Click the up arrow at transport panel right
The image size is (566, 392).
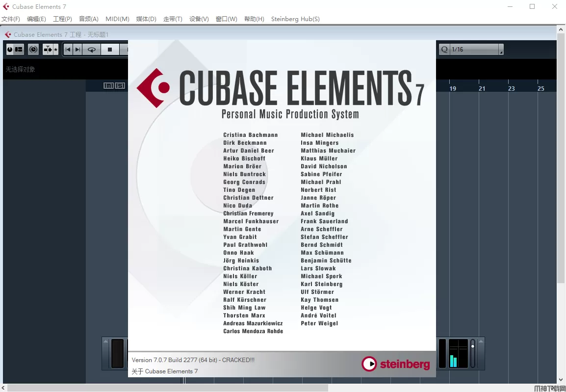tap(481, 341)
